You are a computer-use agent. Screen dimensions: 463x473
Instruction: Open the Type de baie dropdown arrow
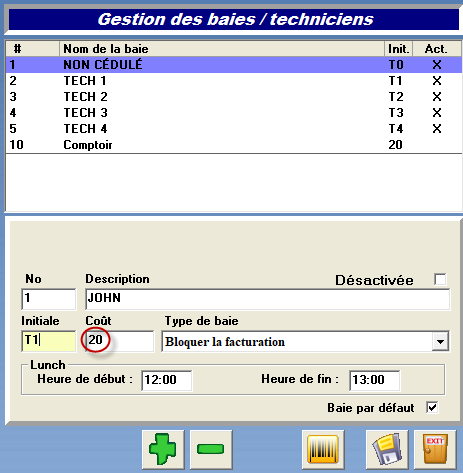tap(440, 341)
